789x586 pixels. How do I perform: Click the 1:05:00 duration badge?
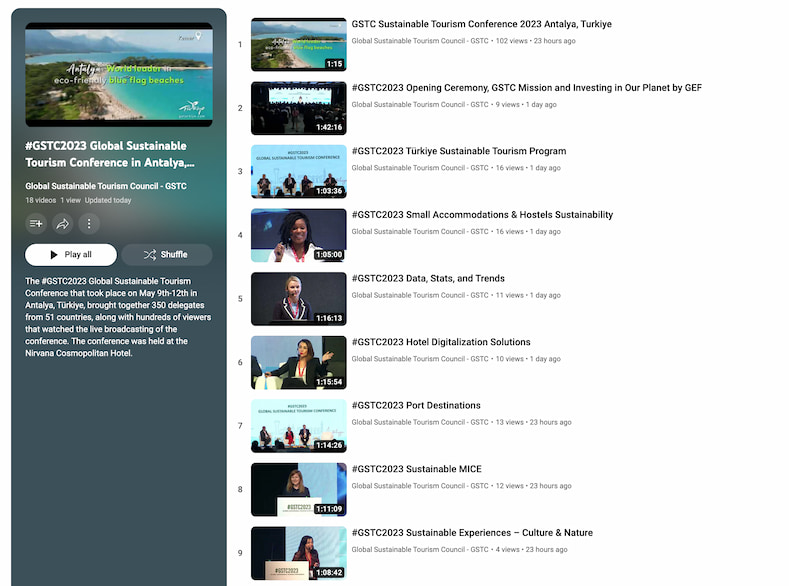[329, 255]
